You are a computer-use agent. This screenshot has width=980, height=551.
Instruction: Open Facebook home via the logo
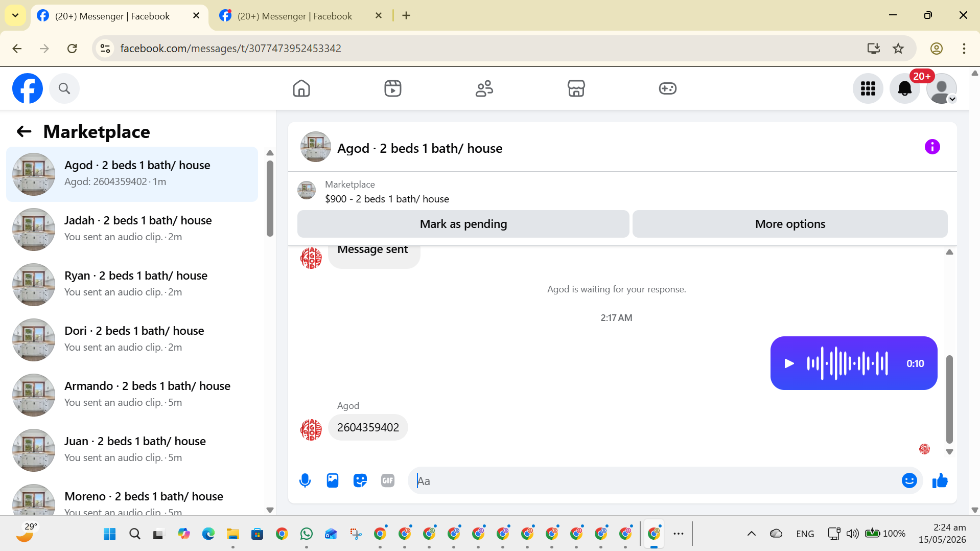28,88
